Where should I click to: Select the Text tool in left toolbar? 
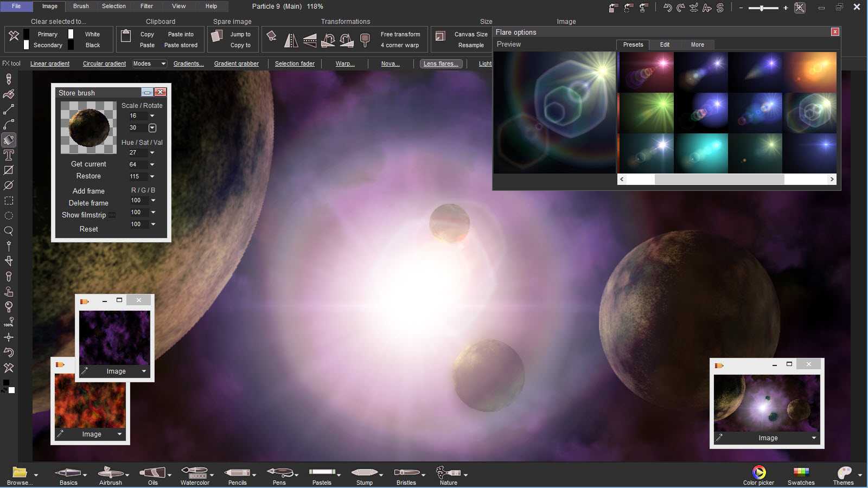tap(9, 155)
